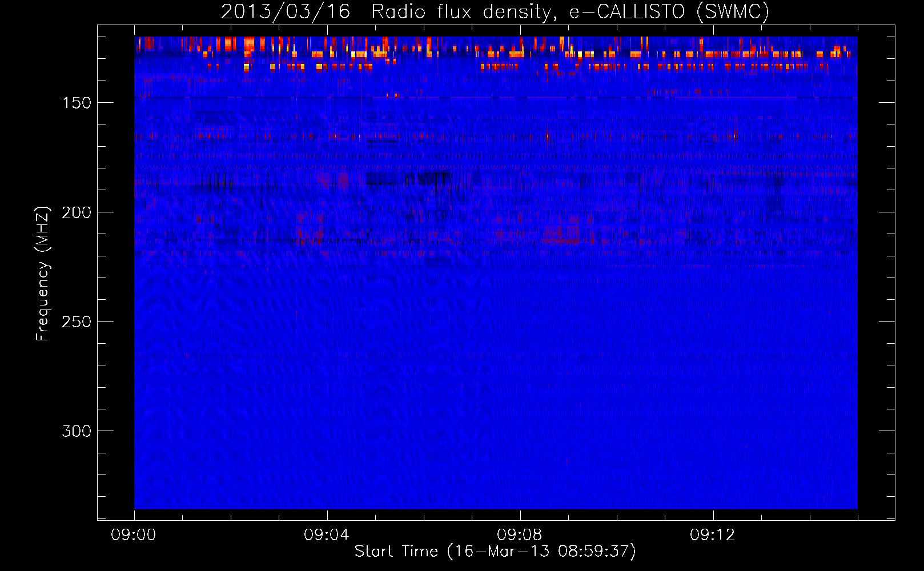Click the Frequency (MHZ) axis title

pos(43,274)
